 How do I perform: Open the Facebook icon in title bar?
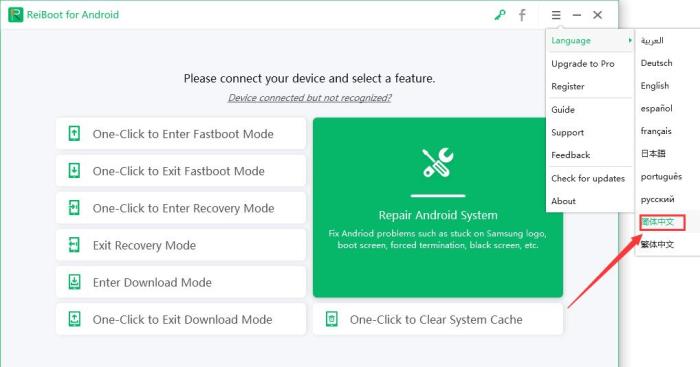[x=522, y=15]
